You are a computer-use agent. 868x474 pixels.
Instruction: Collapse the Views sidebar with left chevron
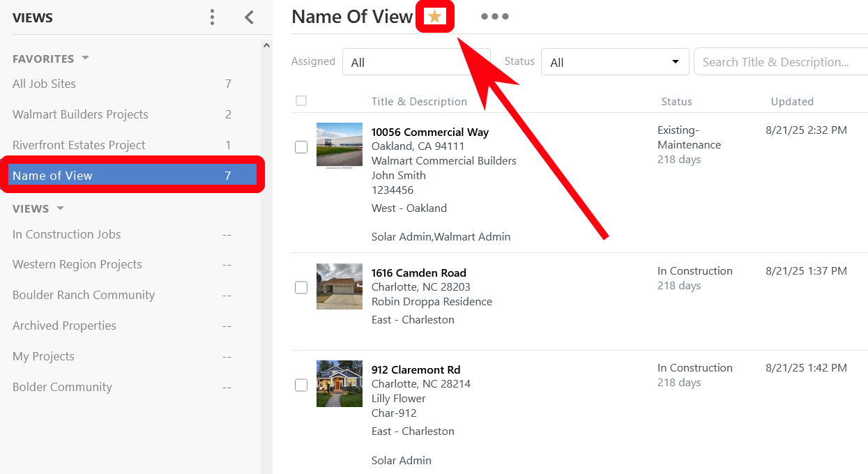(249, 17)
